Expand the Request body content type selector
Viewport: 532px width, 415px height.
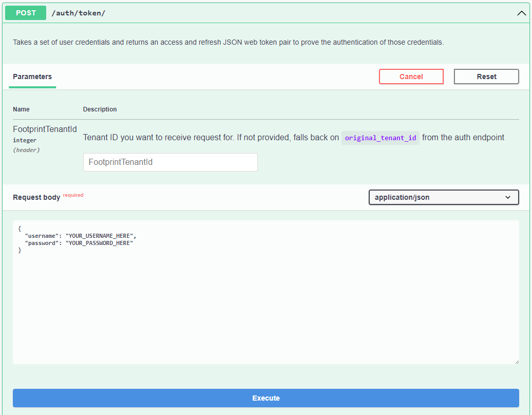443,197
